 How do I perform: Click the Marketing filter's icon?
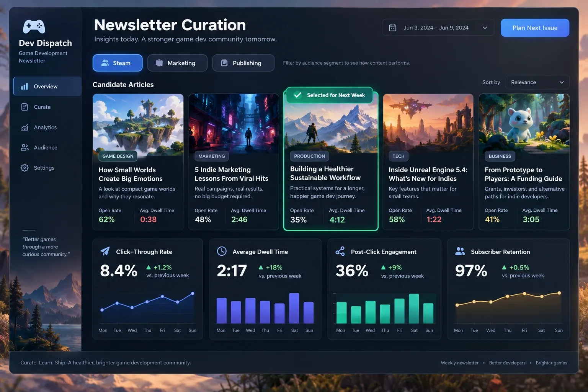click(x=159, y=63)
